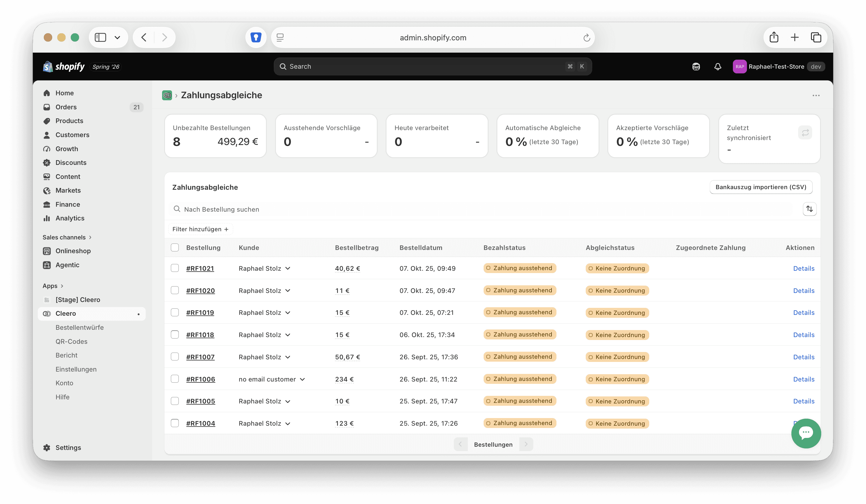866x504 pixels.
Task: Check the box for order #RF1004
Action: click(x=175, y=423)
